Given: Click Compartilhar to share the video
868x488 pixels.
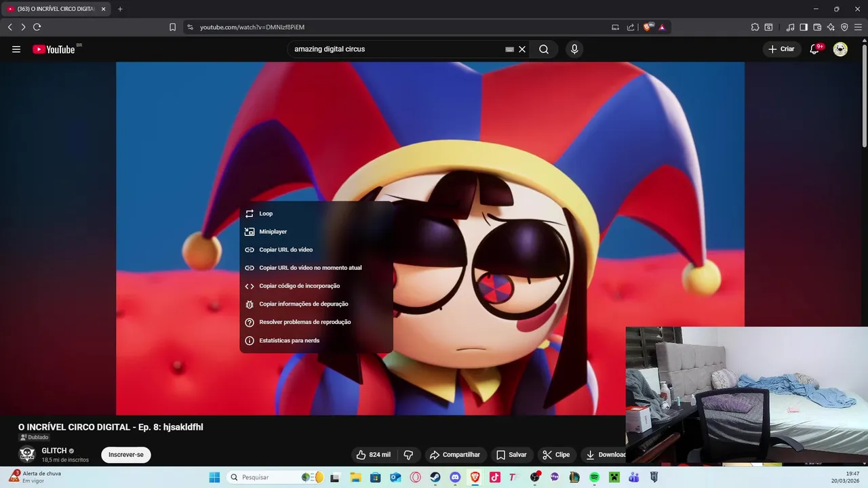Looking at the screenshot, I should 455,455.
